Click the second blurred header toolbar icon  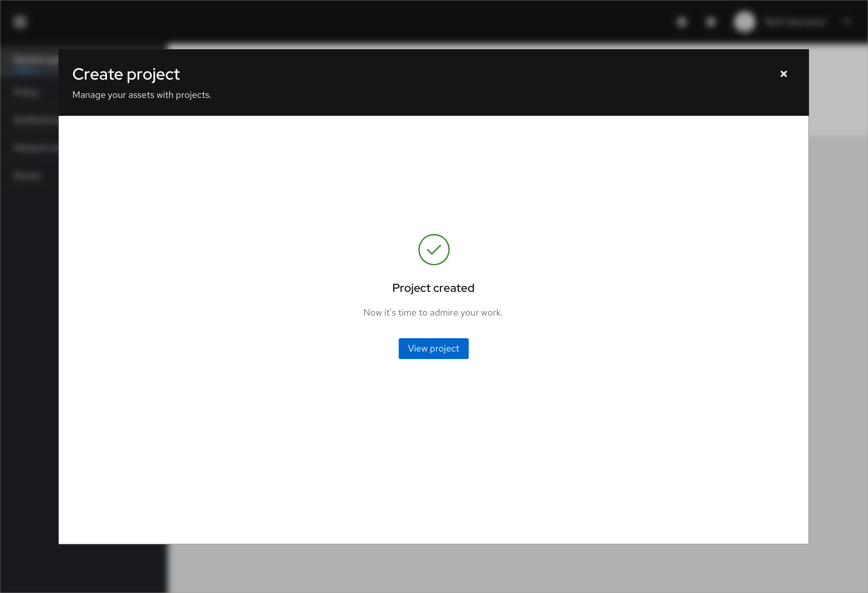click(x=710, y=22)
